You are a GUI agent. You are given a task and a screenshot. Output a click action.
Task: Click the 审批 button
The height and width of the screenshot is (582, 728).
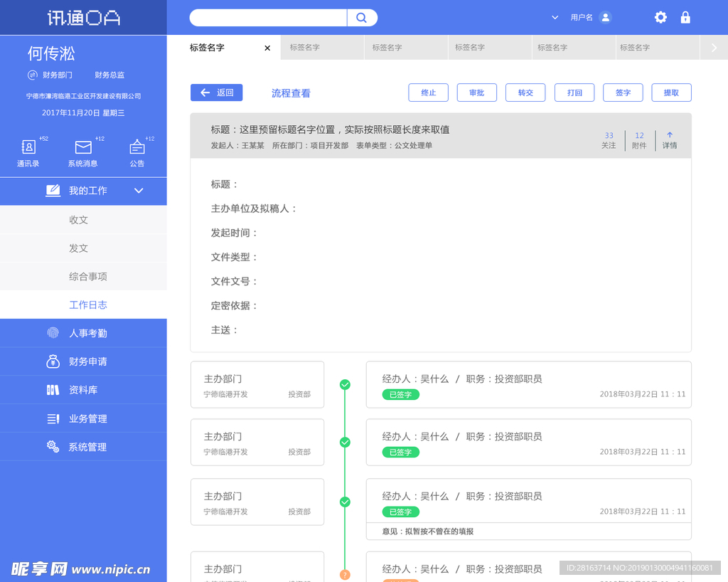[477, 92]
